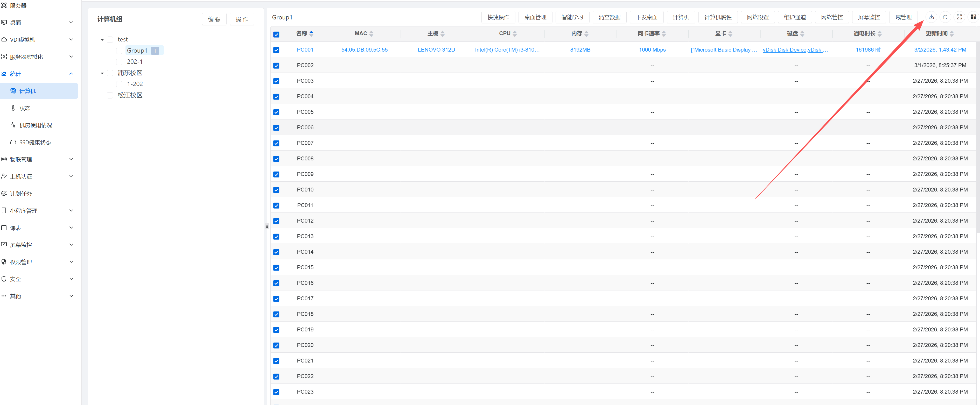Uncheck the PC005 row checkbox
The image size is (980, 405).
click(x=276, y=112)
